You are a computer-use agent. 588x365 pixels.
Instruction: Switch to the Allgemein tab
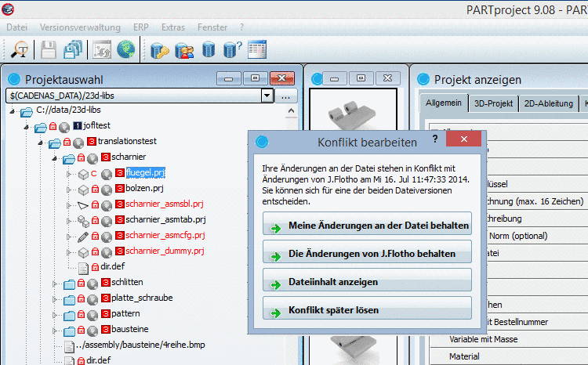point(444,103)
